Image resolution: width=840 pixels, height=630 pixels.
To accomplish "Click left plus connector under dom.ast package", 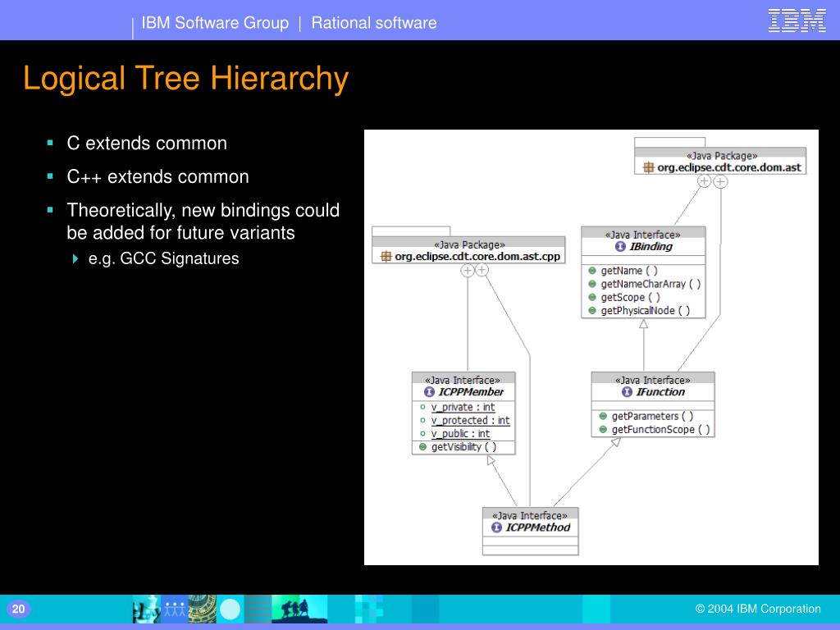I will [x=704, y=181].
